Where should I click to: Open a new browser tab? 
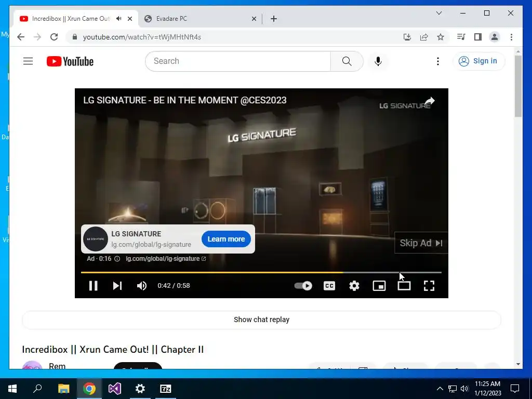pos(274,19)
